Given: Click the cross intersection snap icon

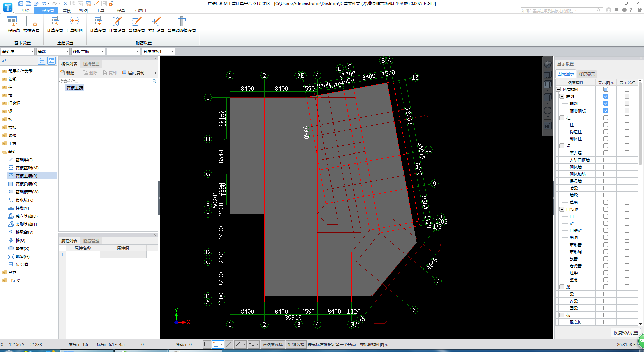Looking at the screenshot, I should tap(229, 344).
